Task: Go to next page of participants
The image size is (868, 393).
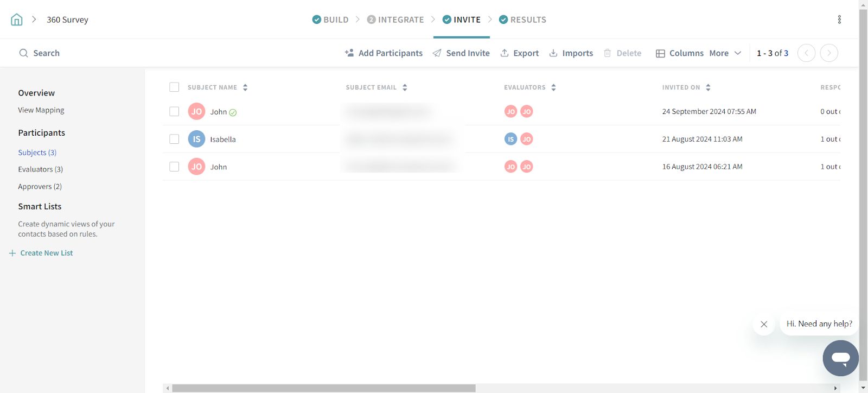Action: pos(829,53)
